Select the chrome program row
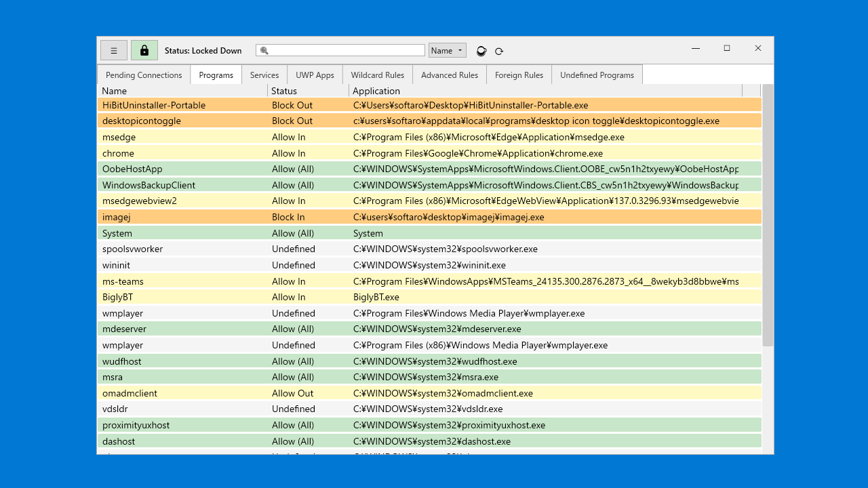Image resolution: width=868 pixels, height=488 pixels. click(x=429, y=153)
